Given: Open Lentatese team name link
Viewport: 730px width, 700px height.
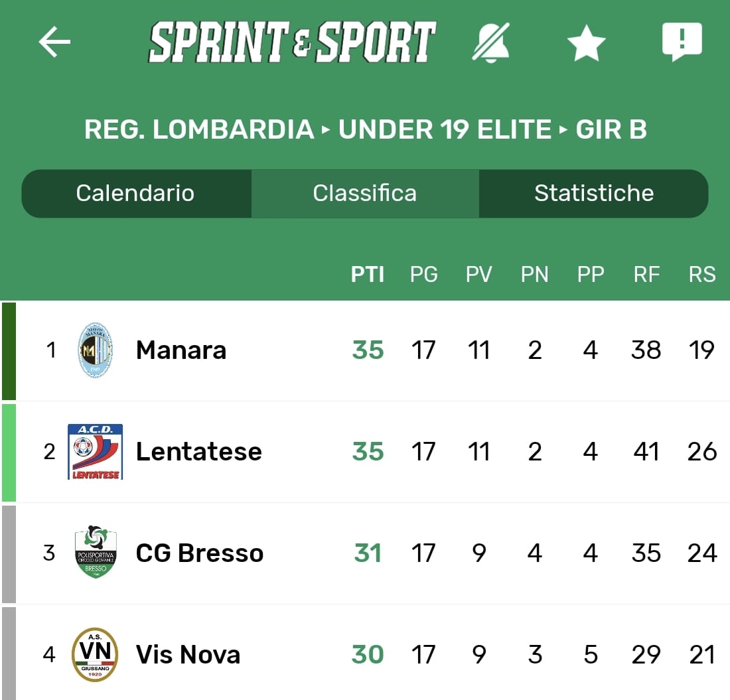Looking at the screenshot, I should pos(199,452).
